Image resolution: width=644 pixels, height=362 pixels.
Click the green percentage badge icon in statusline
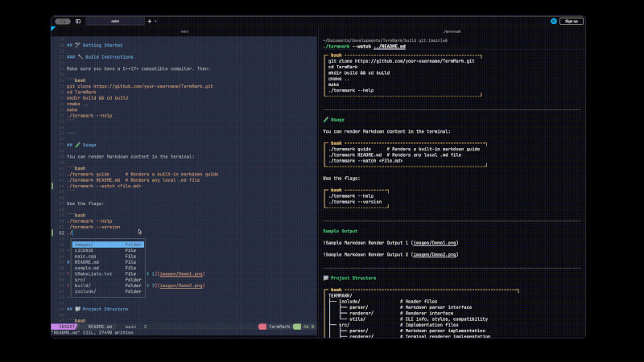click(297, 327)
